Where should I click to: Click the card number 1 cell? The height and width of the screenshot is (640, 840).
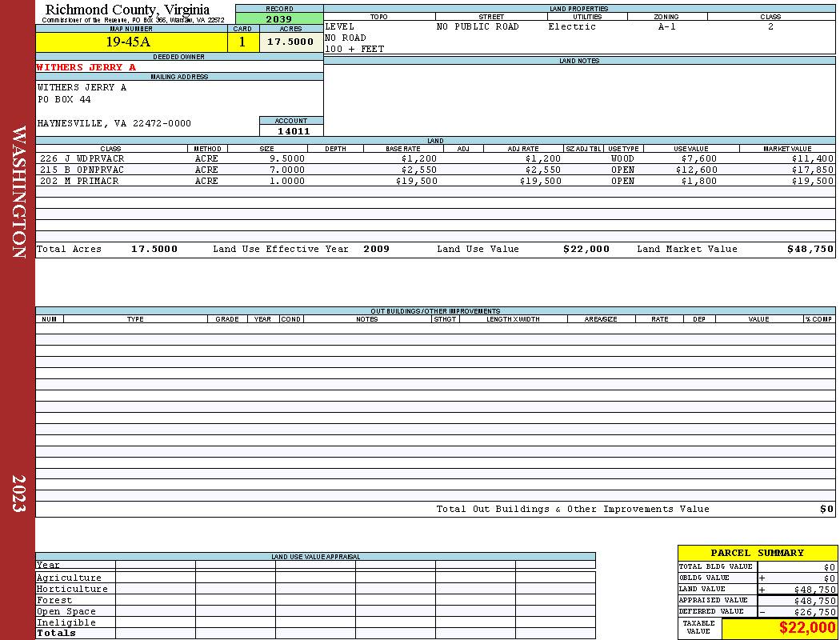pyautogui.click(x=242, y=42)
